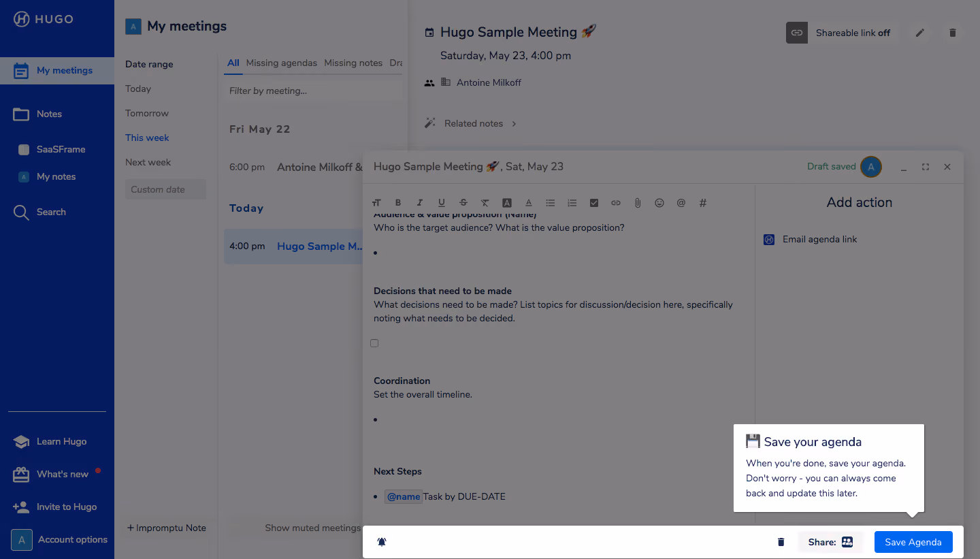Insert a checklist item from toolbar
Viewport: 980px width, 559px height.
coord(594,203)
